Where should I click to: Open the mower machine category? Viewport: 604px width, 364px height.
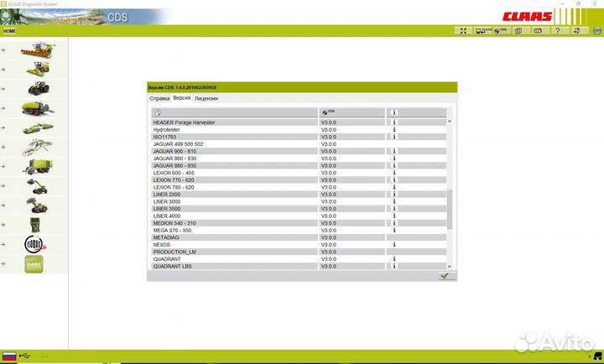click(38, 127)
